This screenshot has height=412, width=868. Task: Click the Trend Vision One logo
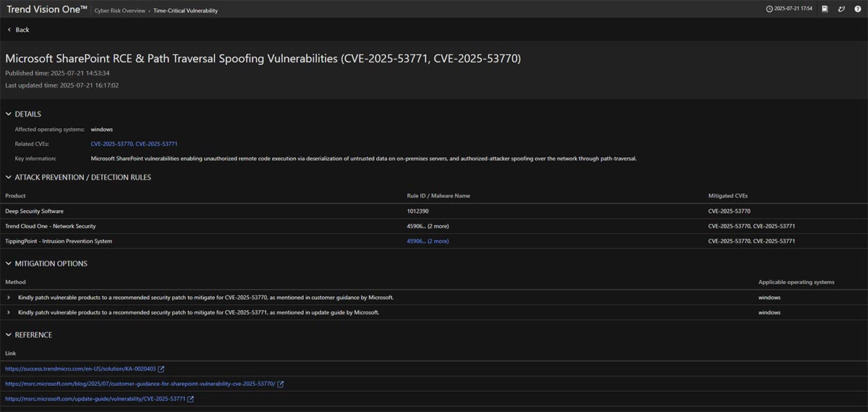point(47,9)
